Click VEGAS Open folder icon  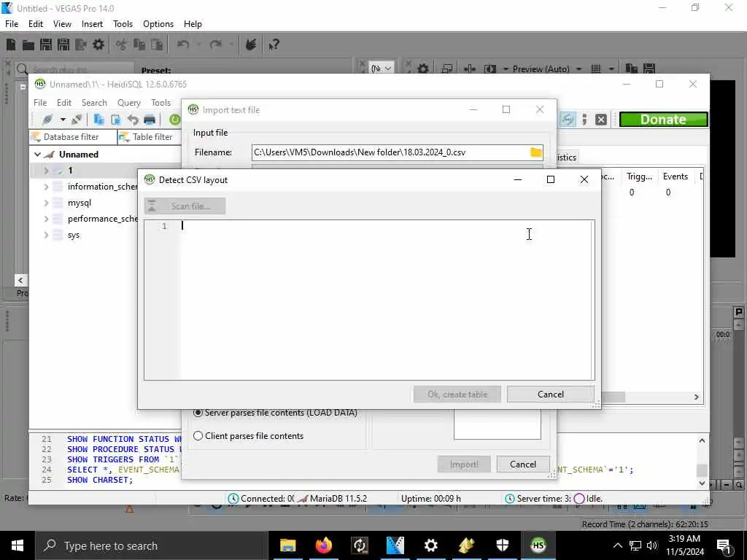click(x=28, y=44)
